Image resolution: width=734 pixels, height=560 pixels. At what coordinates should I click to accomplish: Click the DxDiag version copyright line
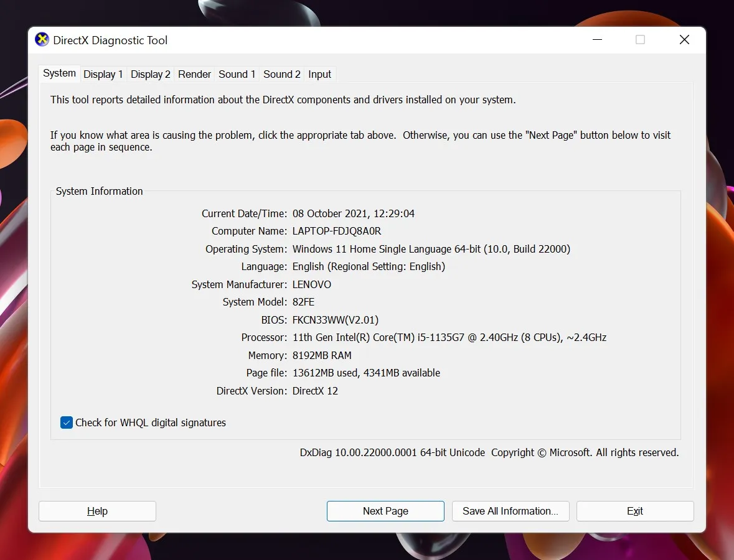coord(489,452)
